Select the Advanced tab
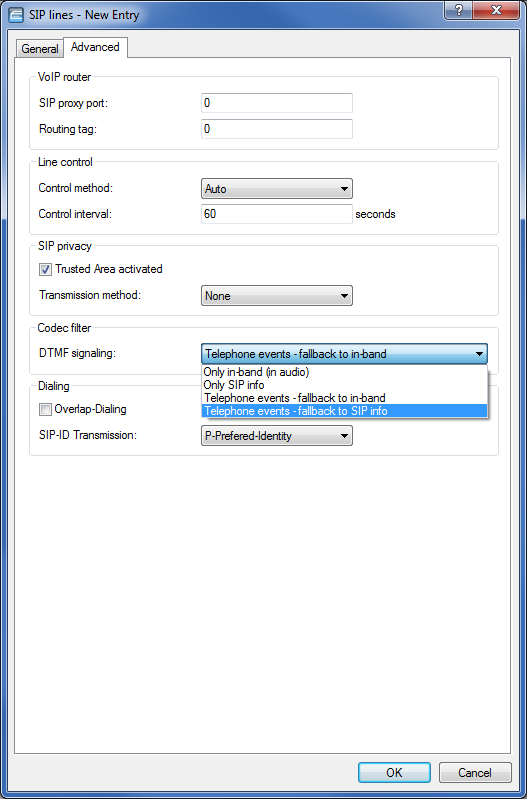The height and width of the screenshot is (799, 527). pyautogui.click(x=95, y=47)
